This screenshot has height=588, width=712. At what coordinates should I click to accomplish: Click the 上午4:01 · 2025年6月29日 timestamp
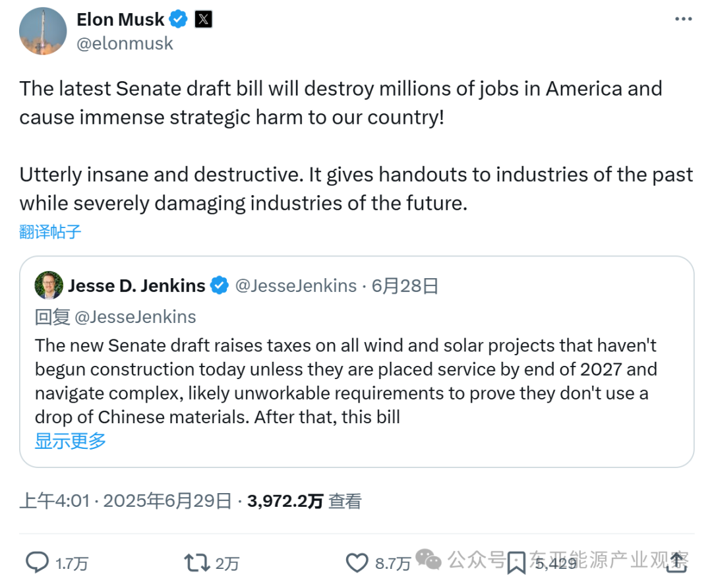[125, 501]
